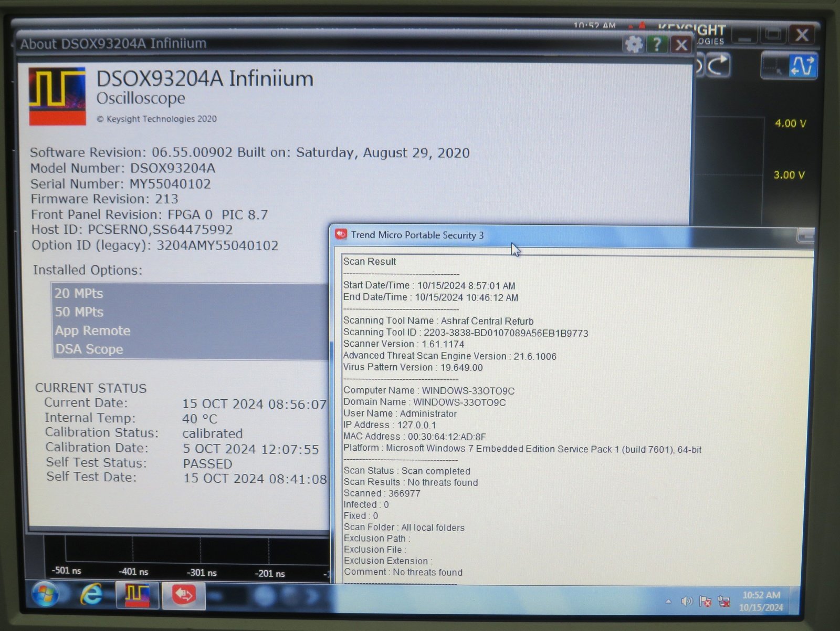Click the Scanner Version 1.61.1174 line

click(x=404, y=344)
